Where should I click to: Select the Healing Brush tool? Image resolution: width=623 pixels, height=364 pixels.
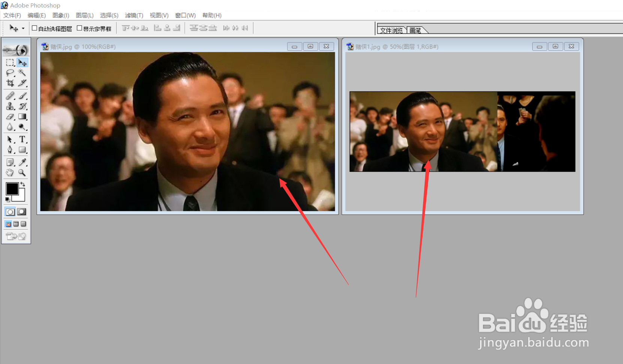(x=10, y=96)
